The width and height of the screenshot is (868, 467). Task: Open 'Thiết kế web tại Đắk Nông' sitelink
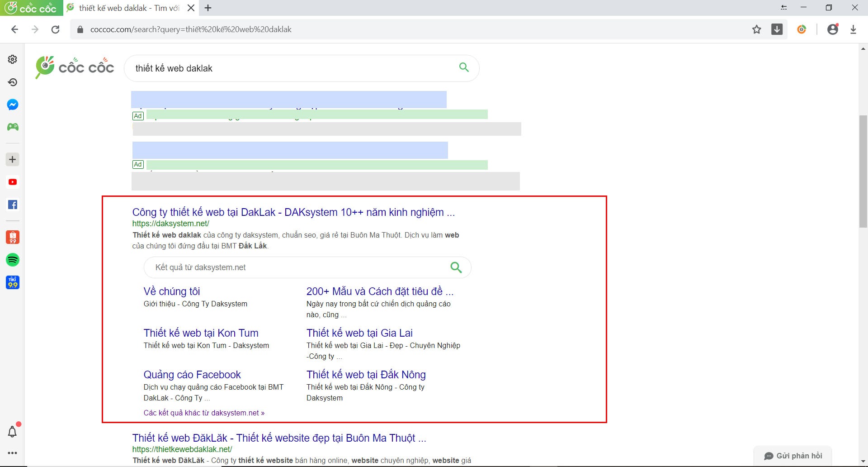(366, 375)
